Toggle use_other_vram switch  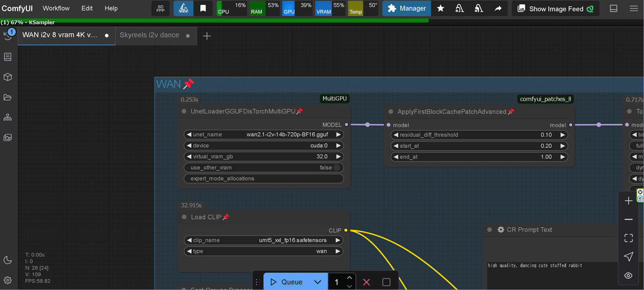pos(336,168)
